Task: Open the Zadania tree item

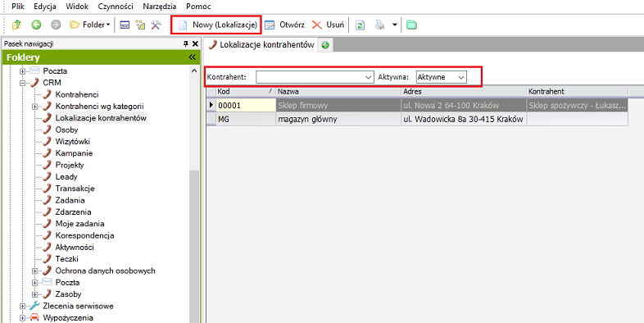Action: tap(70, 201)
